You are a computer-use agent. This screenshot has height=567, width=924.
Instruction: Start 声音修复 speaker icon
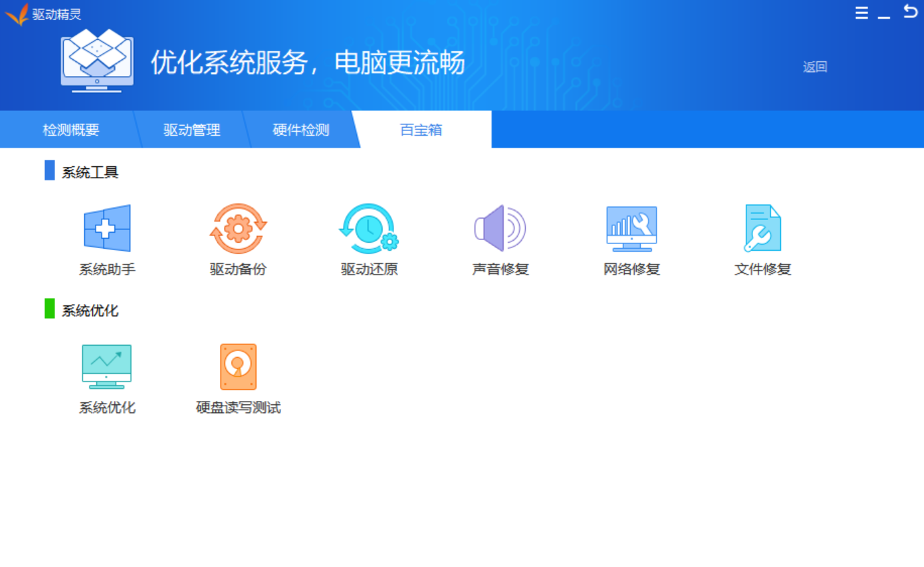[x=500, y=228]
